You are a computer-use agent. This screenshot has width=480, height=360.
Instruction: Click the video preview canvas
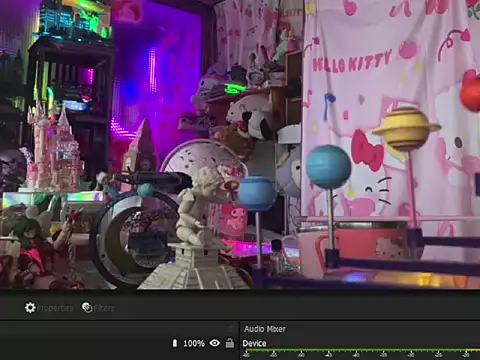[240, 144]
